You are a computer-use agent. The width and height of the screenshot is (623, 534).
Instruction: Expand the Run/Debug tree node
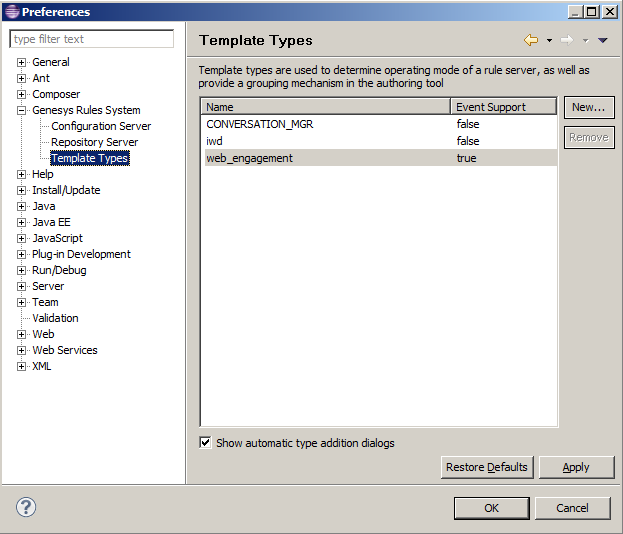(x=21, y=271)
